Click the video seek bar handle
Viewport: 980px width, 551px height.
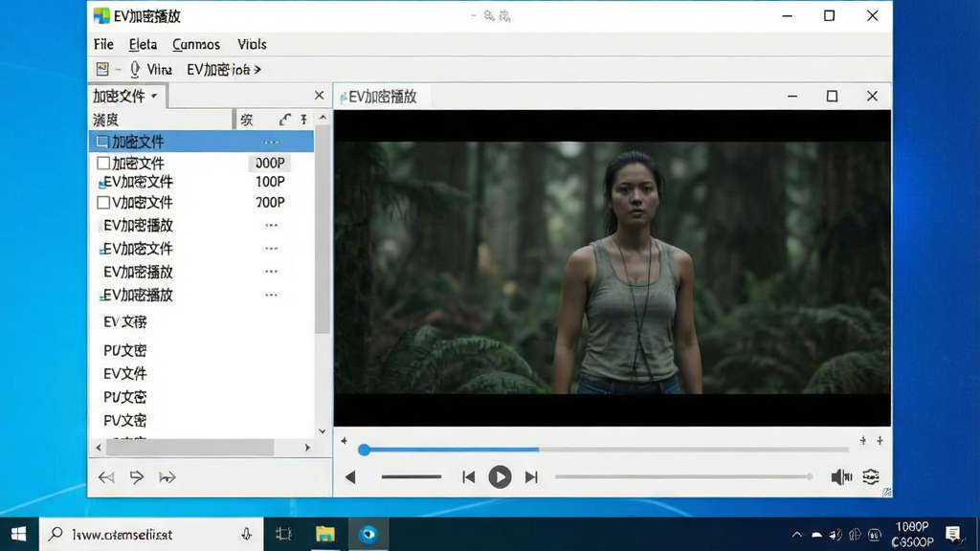tap(364, 450)
